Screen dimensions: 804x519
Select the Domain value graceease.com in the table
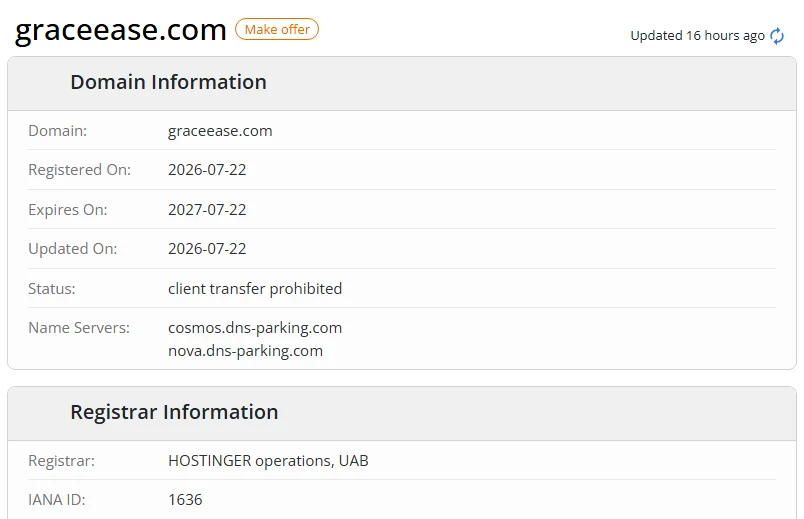pyautogui.click(x=220, y=131)
